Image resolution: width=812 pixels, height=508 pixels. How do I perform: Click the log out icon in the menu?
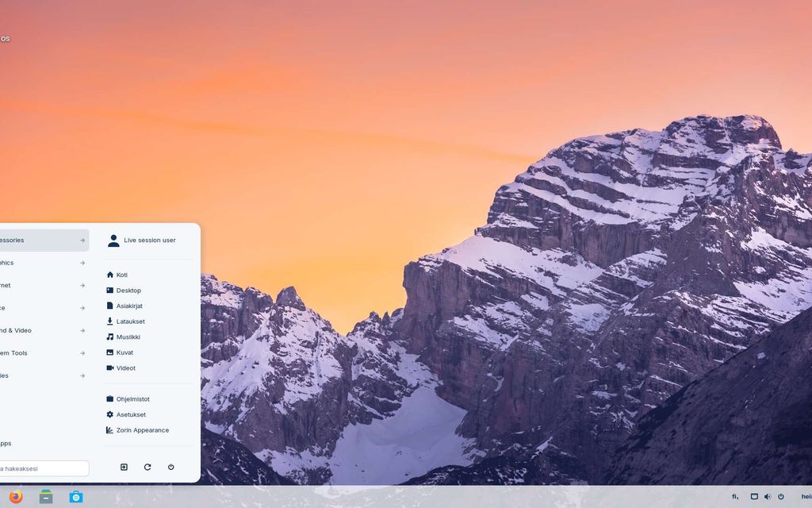124,467
